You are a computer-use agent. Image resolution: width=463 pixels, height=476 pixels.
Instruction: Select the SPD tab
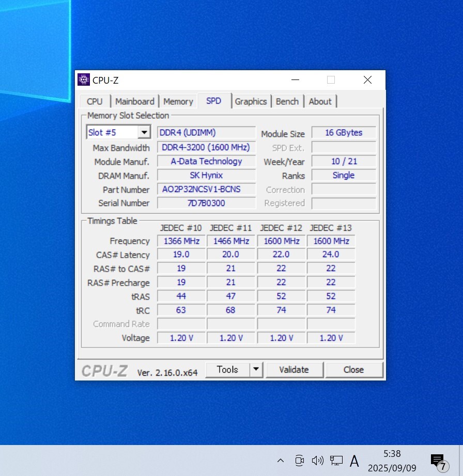[213, 101]
